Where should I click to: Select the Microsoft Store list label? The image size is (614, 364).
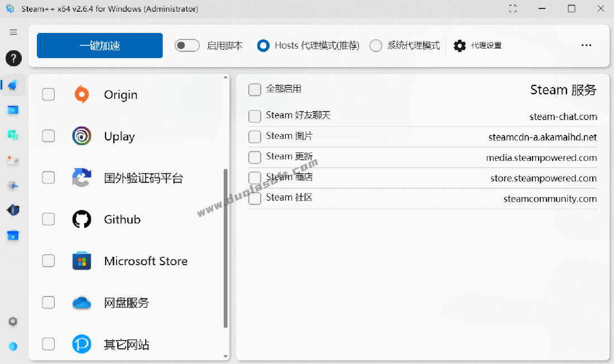click(x=146, y=261)
